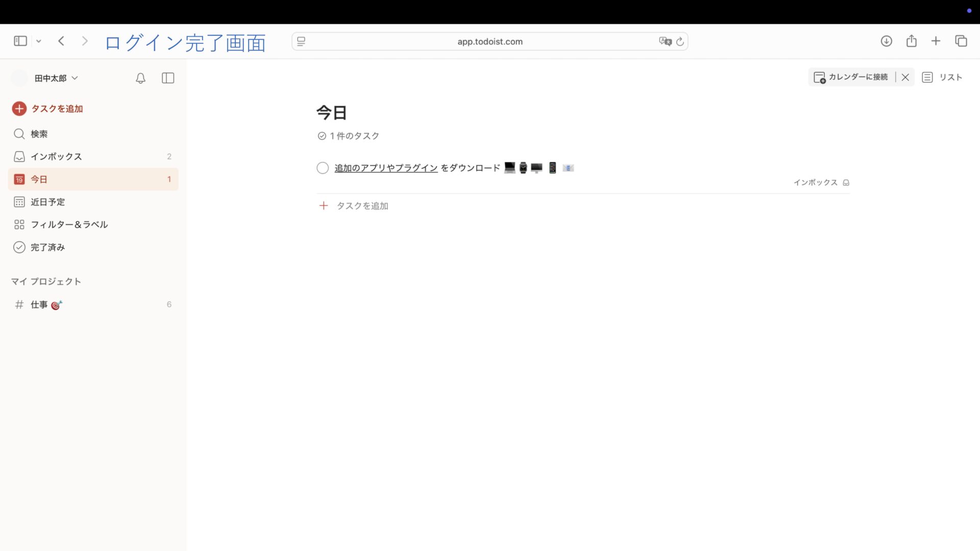
Task: Select the 近日予定 calendar view
Action: click(x=47, y=202)
